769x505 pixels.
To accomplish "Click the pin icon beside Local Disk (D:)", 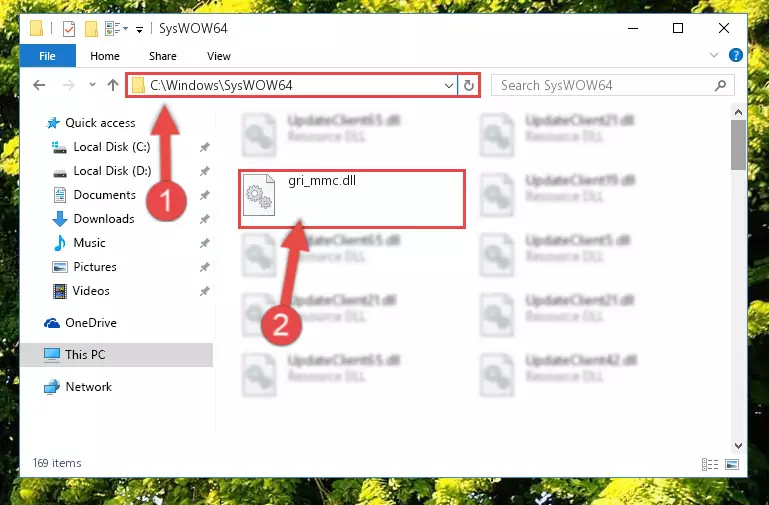I will pyautogui.click(x=205, y=171).
